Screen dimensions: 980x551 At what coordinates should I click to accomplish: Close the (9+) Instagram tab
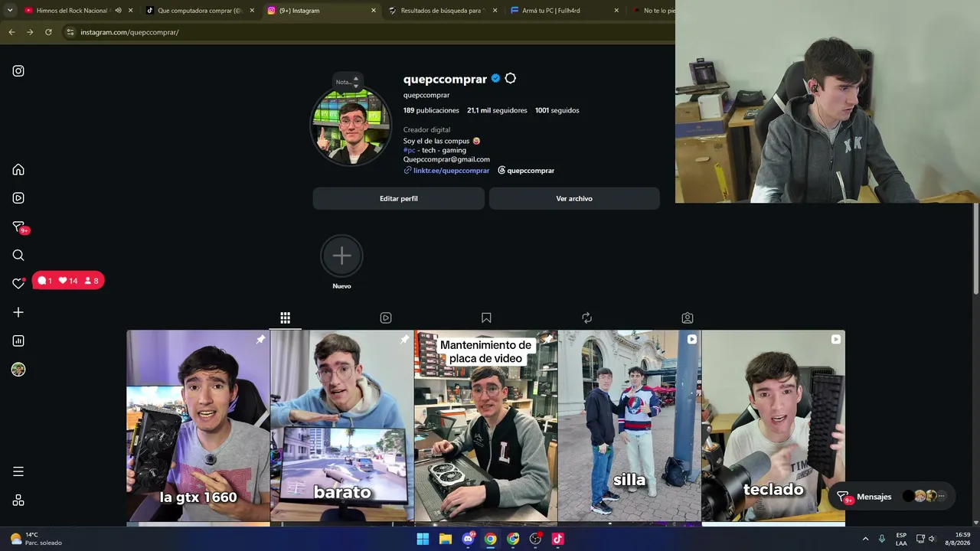click(374, 11)
